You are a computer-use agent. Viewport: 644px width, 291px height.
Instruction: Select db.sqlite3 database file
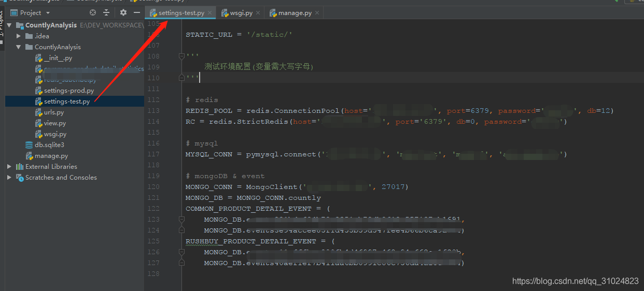49,145
